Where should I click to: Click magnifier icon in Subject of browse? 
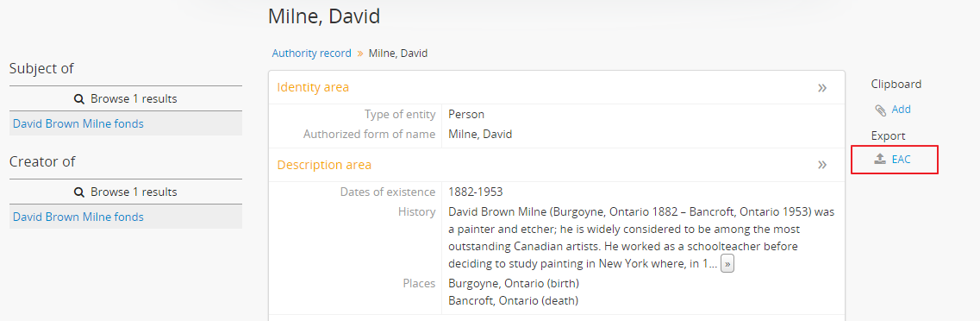click(79, 99)
